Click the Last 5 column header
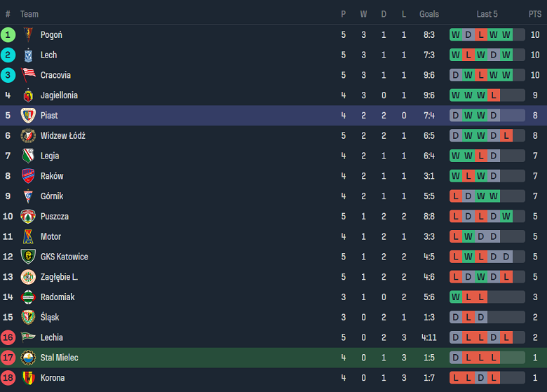The height and width of the screenshot is (392, 547). (x=487, y=14)
